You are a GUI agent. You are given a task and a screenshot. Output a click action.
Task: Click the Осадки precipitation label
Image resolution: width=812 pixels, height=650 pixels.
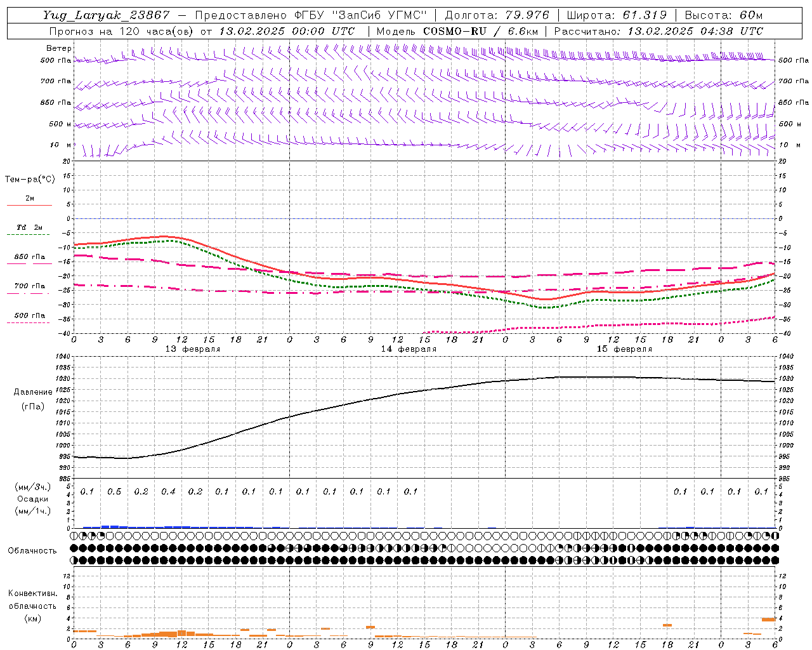32,499
